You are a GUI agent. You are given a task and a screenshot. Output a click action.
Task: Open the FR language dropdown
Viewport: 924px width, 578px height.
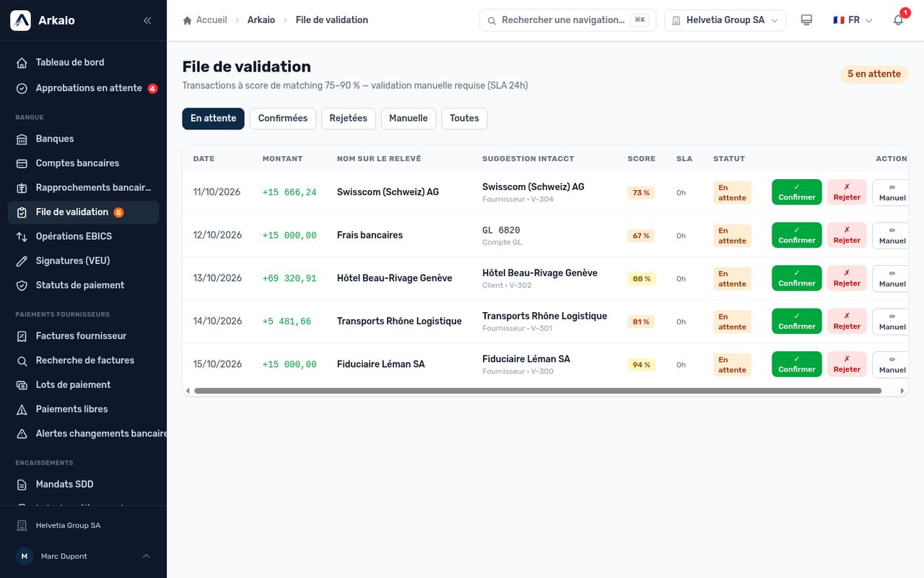pos(853,20)
